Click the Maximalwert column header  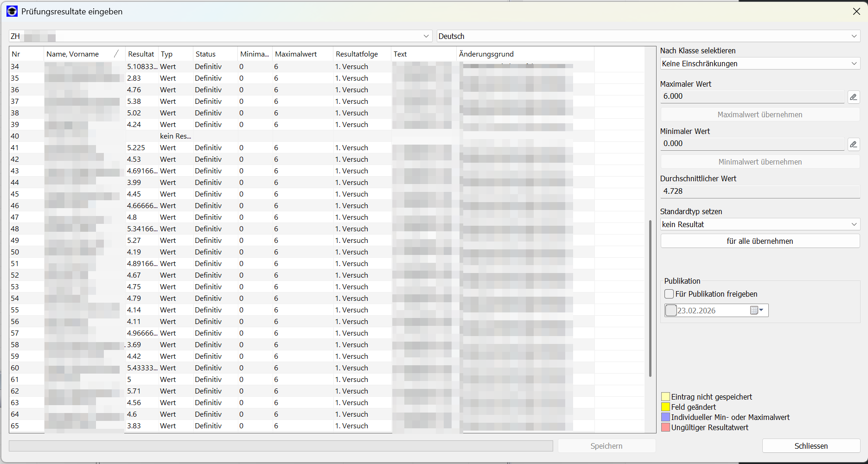pos(302,54)
